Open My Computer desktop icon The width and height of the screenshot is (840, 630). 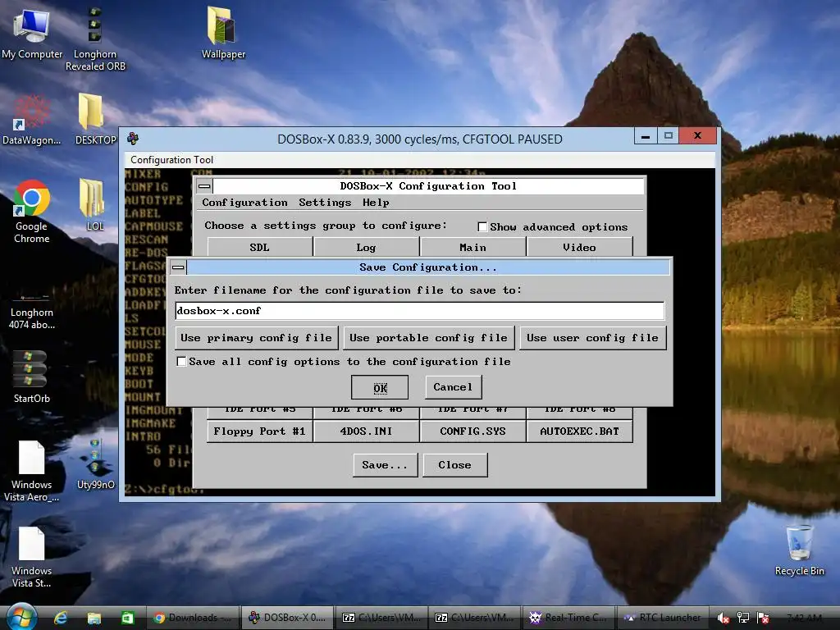32,33
